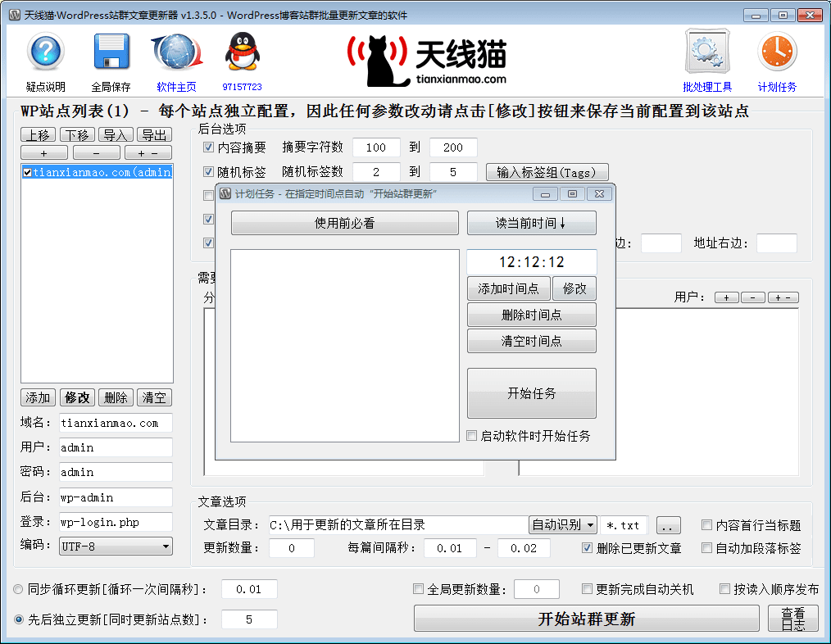Select 同步循环更新 radio button
Screen dimensions: 831x644
[19, 589]
